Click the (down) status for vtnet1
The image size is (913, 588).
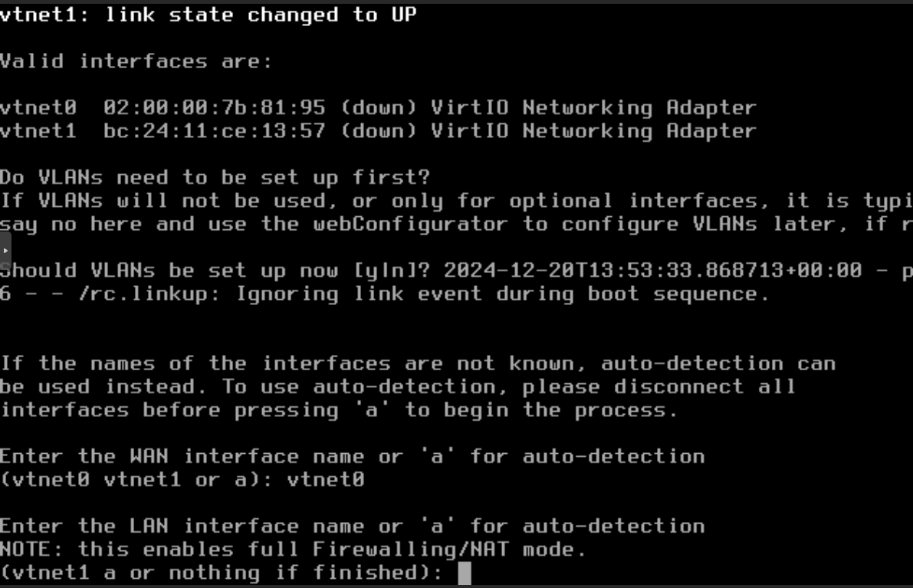(x=378, y=131)
